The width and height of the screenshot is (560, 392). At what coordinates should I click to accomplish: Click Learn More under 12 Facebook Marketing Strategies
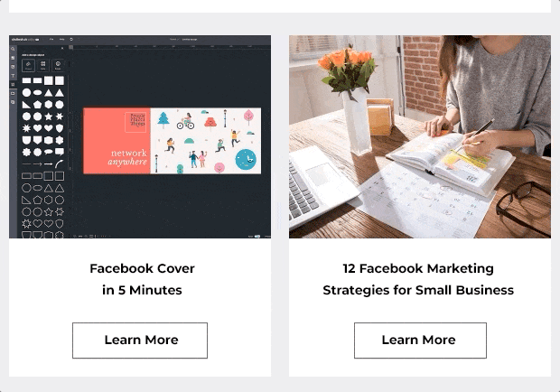point(420,341)
